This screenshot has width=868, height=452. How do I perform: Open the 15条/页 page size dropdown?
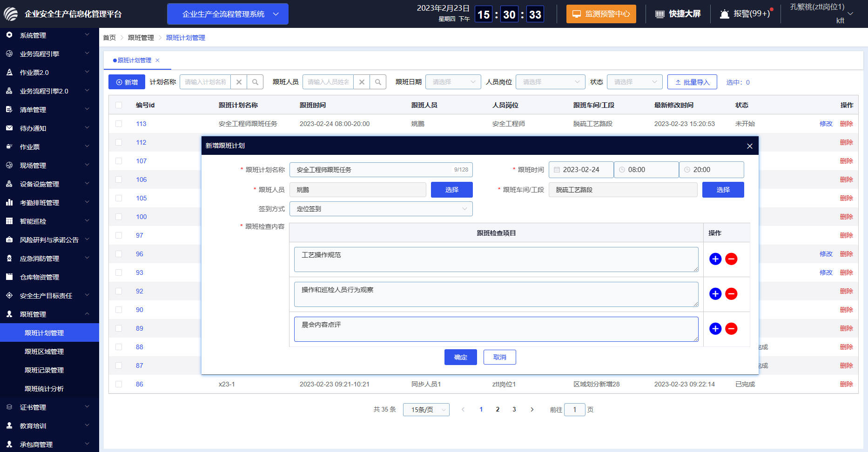426,410
